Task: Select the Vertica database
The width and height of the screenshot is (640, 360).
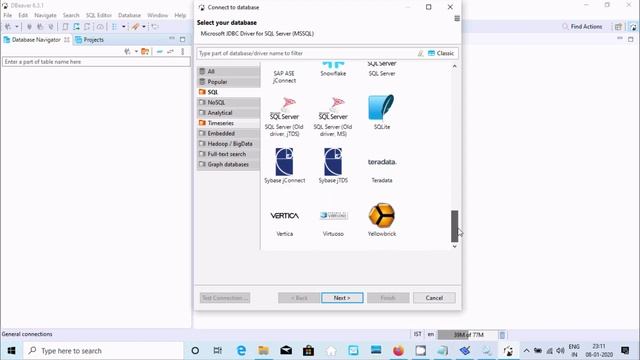Action: click(x=284, y=223)
